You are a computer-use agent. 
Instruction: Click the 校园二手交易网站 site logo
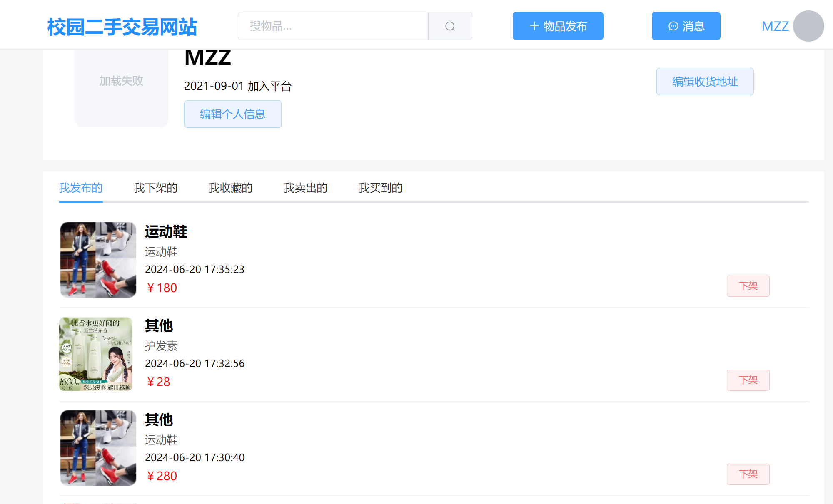[122, 26]
